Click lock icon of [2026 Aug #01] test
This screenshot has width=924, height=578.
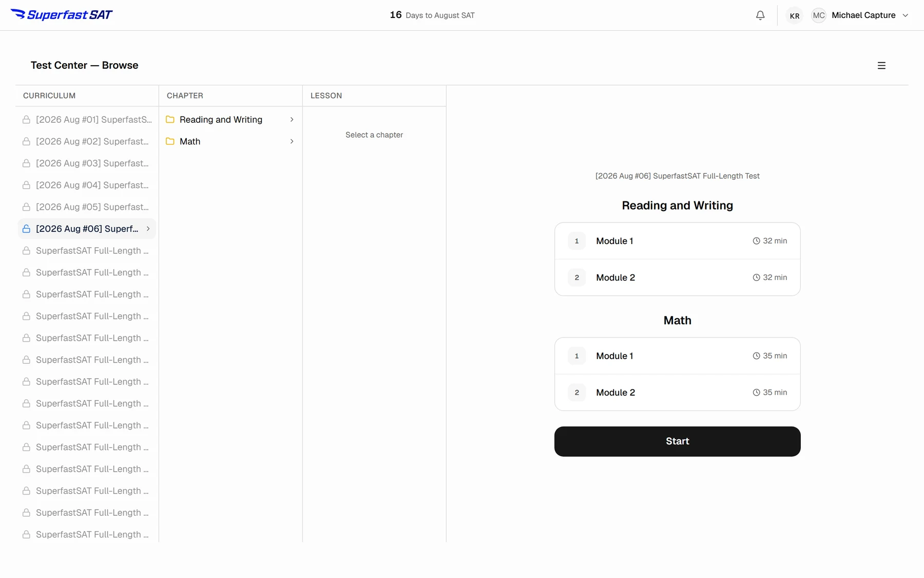[26, 120]
